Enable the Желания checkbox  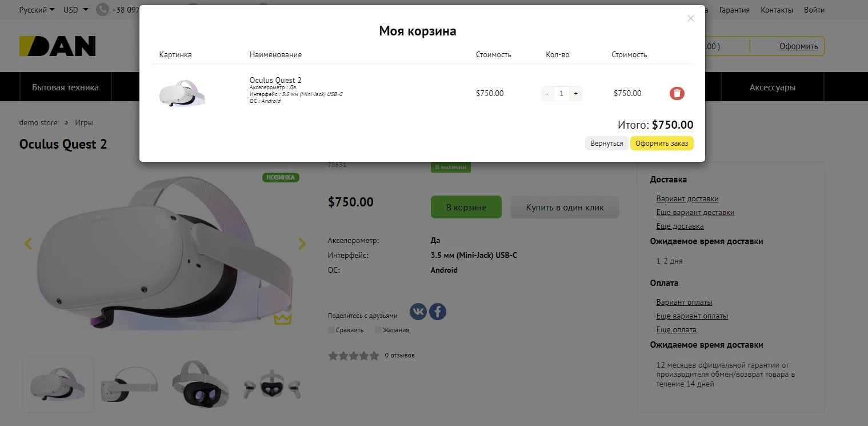click(377, 330)
